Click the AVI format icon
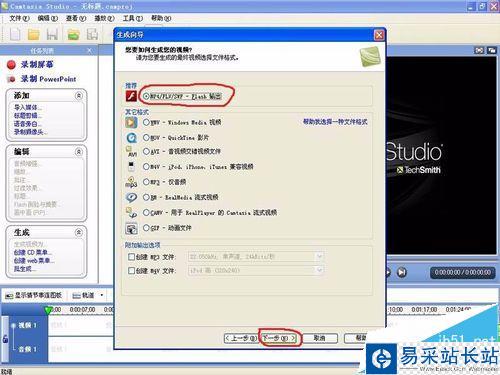 click(x=131, y=152)
